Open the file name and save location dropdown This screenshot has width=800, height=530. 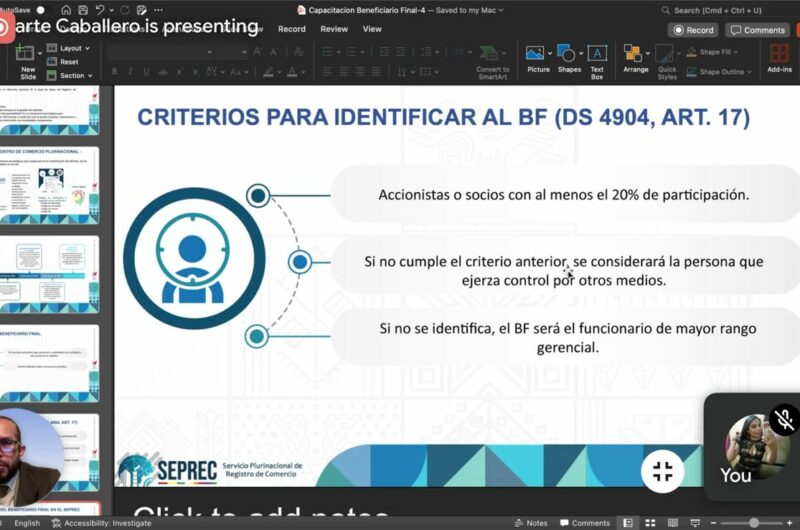(x=501, y=10)
